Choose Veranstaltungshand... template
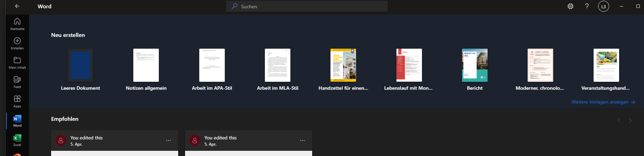 606,70
